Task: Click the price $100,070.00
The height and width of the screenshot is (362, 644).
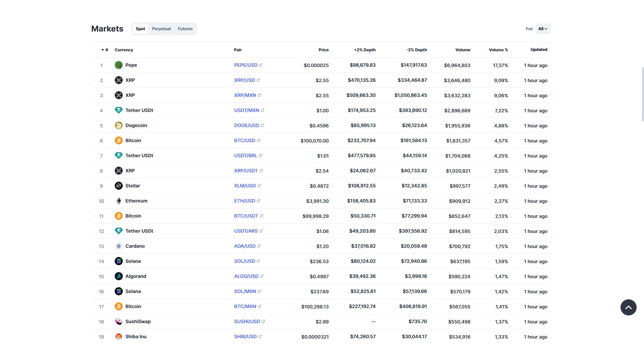Action: (x=315, y=141)
